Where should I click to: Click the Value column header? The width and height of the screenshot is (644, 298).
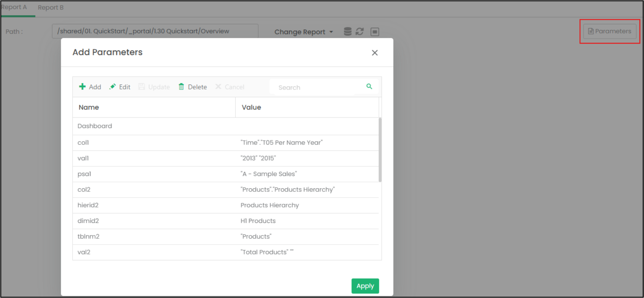[x=307, y=107]
